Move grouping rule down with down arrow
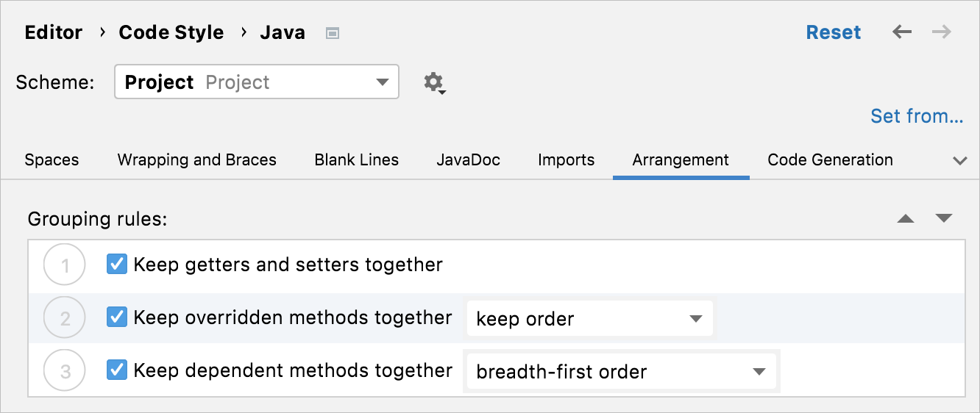The image size is (980, 413). click(944, 219)
